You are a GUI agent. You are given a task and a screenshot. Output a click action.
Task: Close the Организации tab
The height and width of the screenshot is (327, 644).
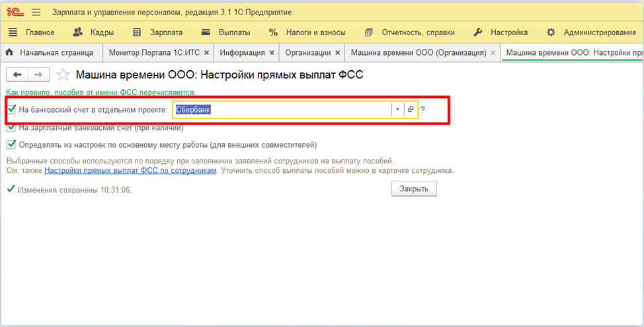pyautogui.click(x=338, y=53)
